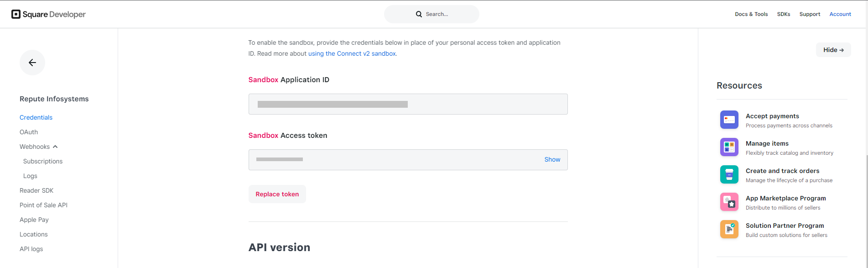Viewport: 868px width, 268px height.
Task: Open the Manage items grid icon
Action: click(x=729, y=147)
